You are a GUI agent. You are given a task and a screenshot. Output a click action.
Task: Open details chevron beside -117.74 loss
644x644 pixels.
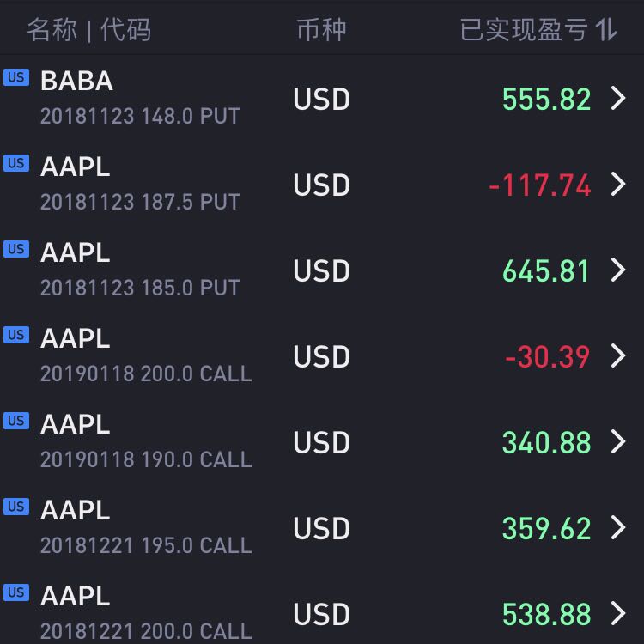(x=618, y=184)
